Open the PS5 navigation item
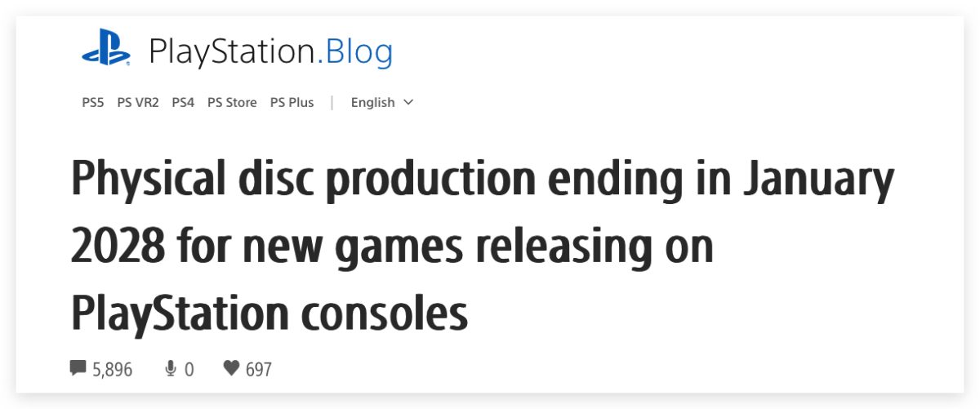980x409 pixels. pos(93,103)
